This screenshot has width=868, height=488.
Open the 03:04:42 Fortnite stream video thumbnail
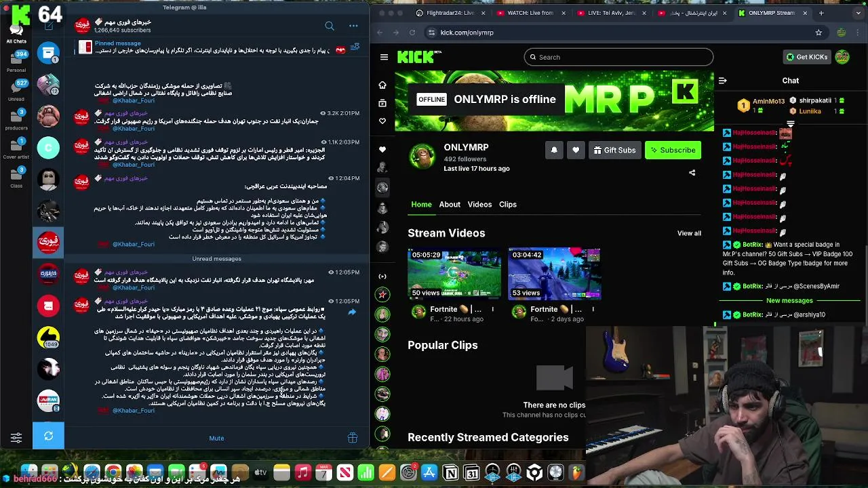[x=554, y=274]
